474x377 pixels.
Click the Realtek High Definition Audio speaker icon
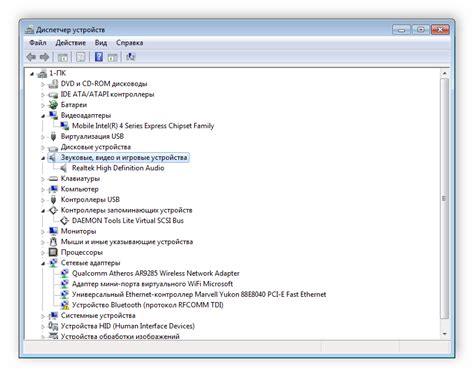64,168
